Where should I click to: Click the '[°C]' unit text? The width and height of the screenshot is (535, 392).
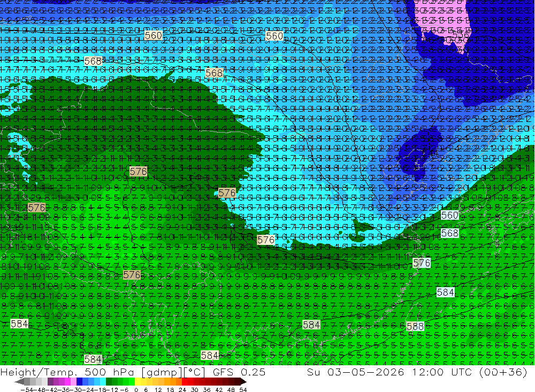[x=194, y=372]
